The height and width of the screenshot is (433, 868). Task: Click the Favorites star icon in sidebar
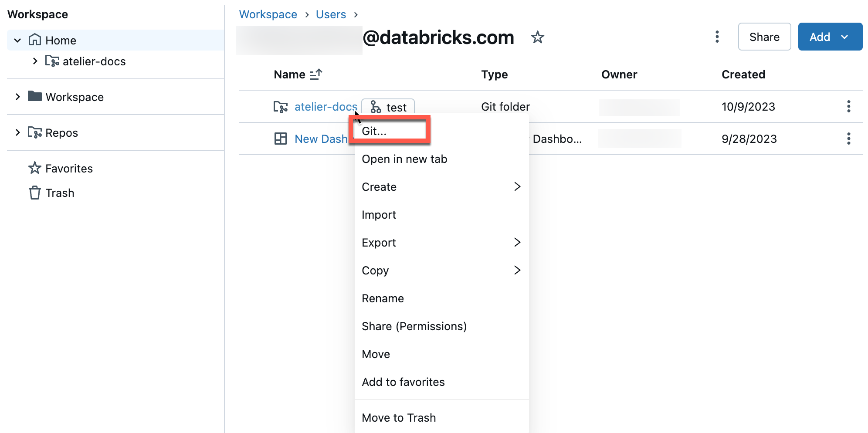(34, 168)
